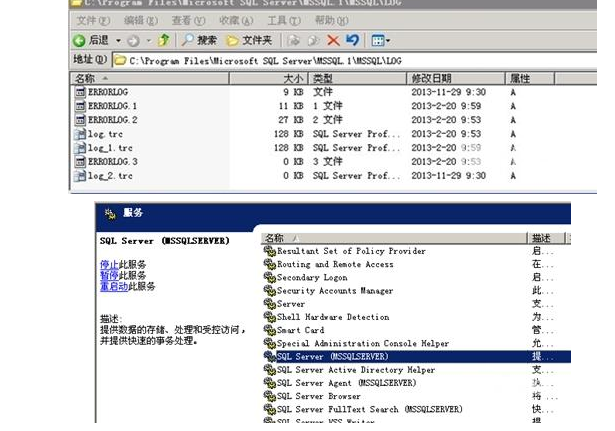The image size is (615, 431).
Task: Select Shell Hardware Detection service icon
Action: point(269,317)
